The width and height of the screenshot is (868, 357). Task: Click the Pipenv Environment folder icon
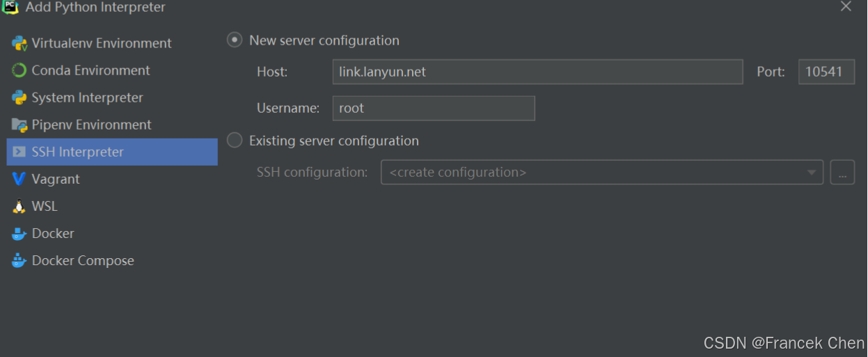tap(19, 125)
